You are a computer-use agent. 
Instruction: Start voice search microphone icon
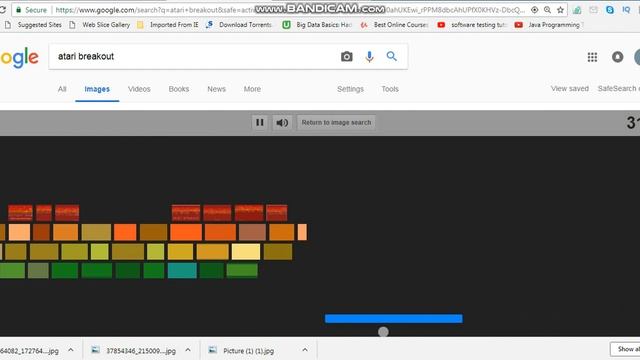click(369, 56)
